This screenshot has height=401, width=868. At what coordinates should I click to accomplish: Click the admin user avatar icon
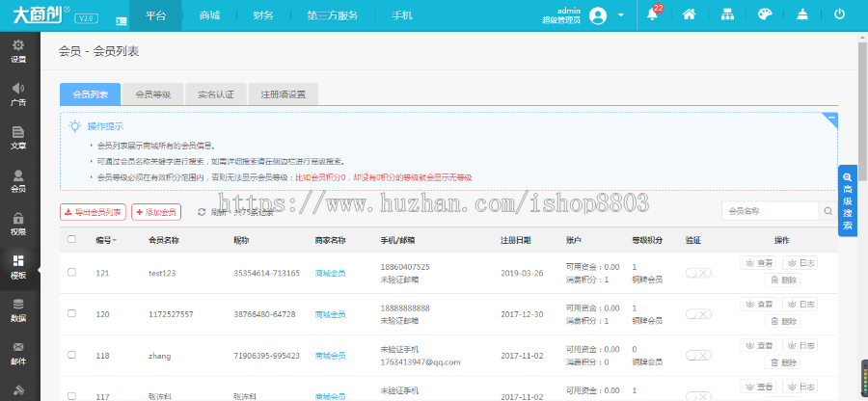[x=598, y=15]
